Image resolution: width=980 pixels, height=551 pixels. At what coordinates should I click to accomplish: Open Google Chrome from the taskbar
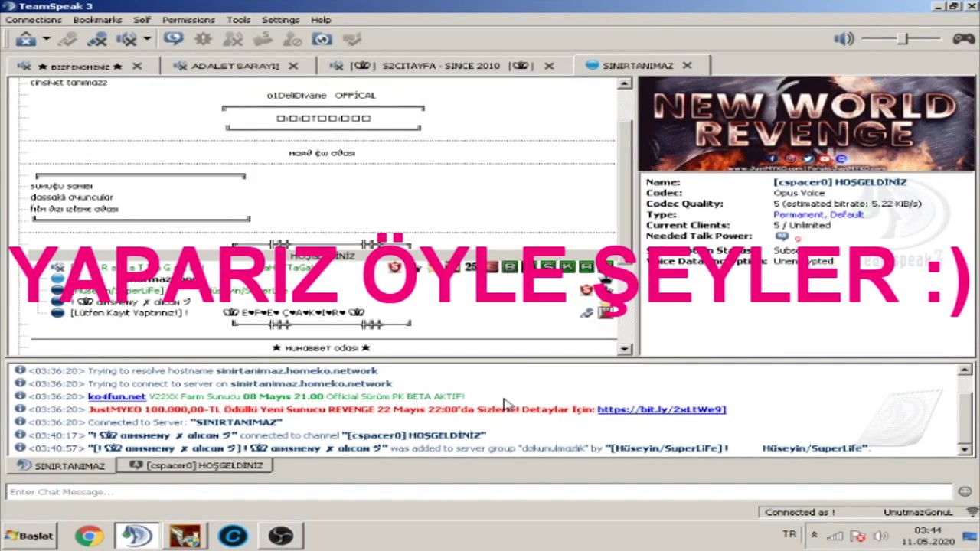point(89,536)
